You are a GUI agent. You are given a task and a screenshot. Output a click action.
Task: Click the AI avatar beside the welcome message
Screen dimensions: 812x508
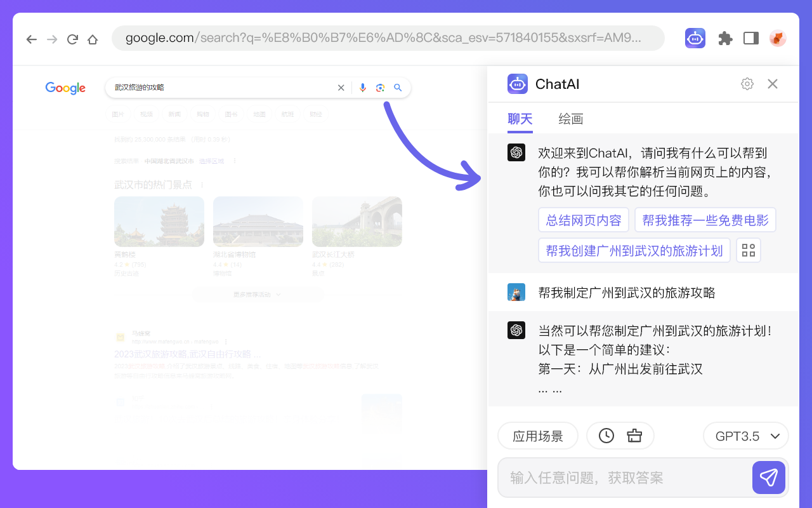point(516,152)
